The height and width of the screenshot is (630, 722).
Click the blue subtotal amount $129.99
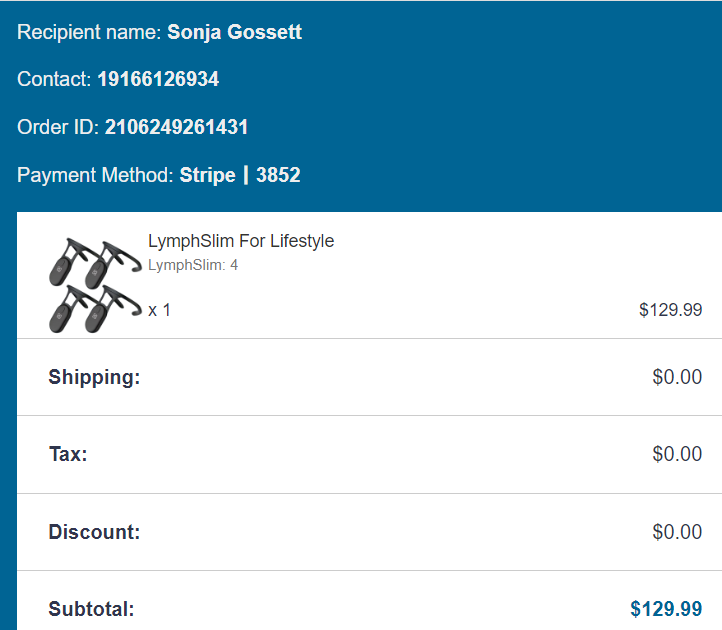click(x=666, y=609)
